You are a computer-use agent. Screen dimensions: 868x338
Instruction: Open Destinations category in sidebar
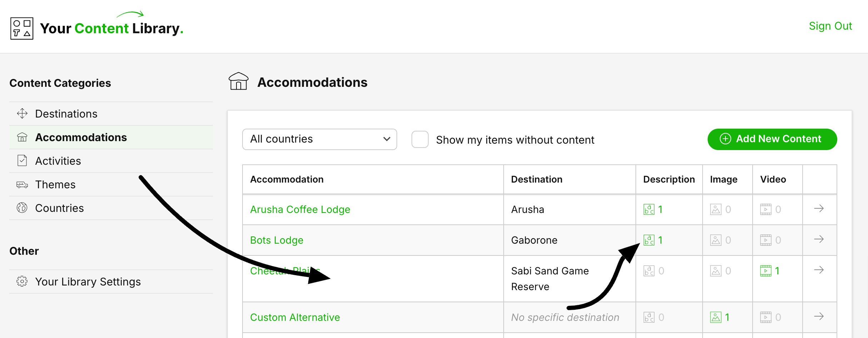(x=66, y=114)
